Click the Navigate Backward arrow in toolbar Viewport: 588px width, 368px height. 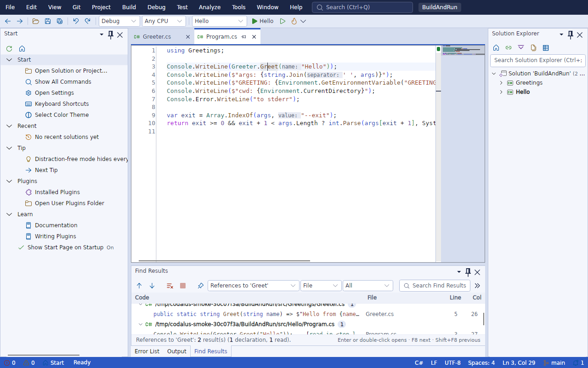pos(8,21)
